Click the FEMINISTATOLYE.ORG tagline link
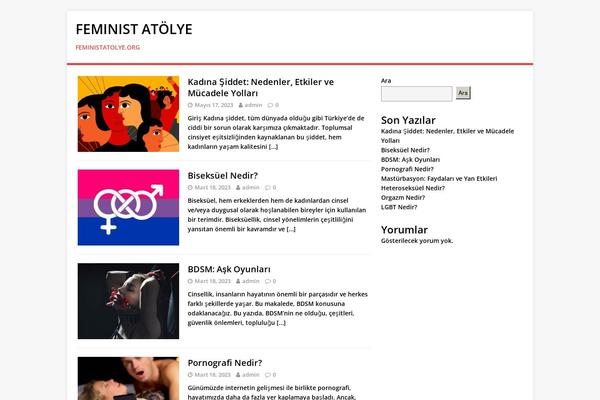The height and width of the screenshot is (400, 600). (108, 47)
